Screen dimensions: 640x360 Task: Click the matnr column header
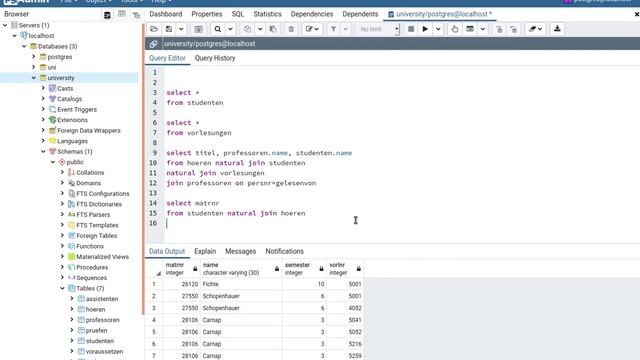pos(182,269)
